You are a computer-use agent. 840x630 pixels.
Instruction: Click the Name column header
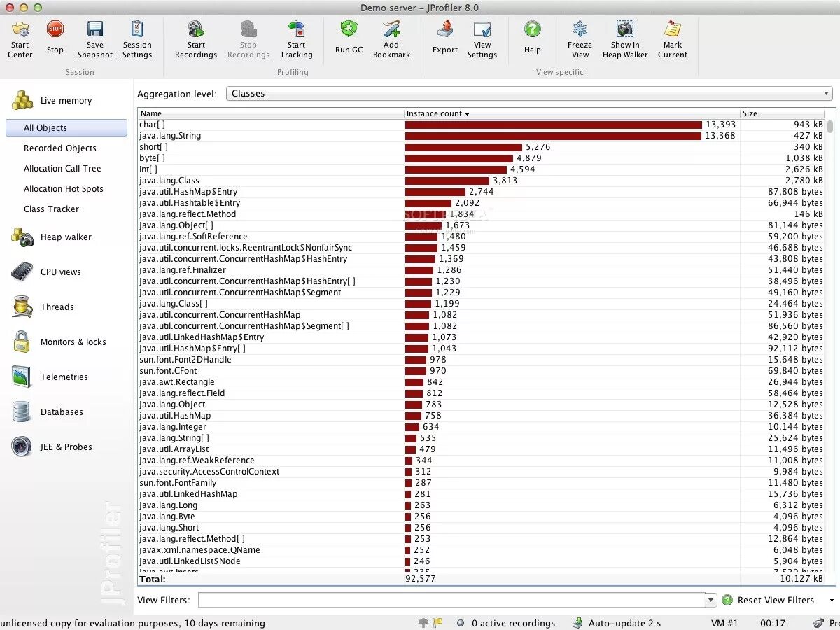point(271,113)
